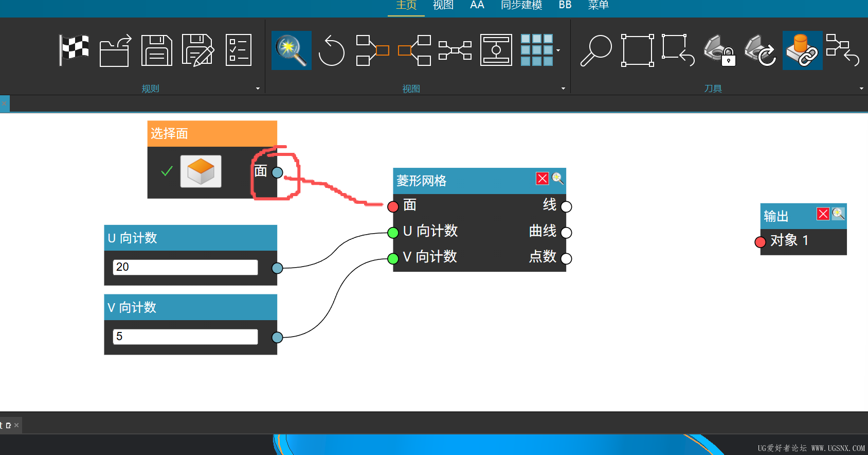This screenshot has height=455, width=868.
Task: Open the AA tab
Action: pos(477,6)
